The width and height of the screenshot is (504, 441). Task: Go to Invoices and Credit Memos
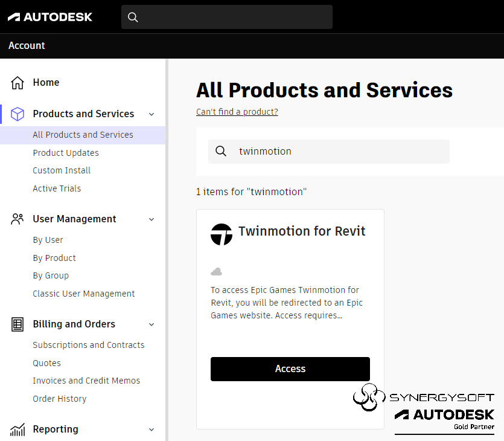tap(86, 381)
